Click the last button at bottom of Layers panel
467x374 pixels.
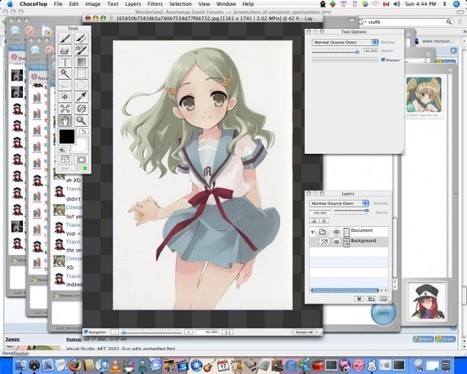point(384,299)
